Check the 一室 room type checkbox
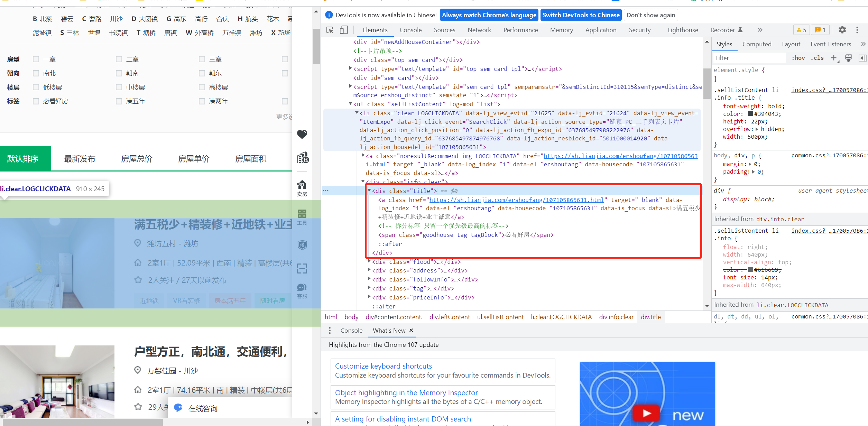Viewport: 868px width, 426px height. (x=36, y=59)
